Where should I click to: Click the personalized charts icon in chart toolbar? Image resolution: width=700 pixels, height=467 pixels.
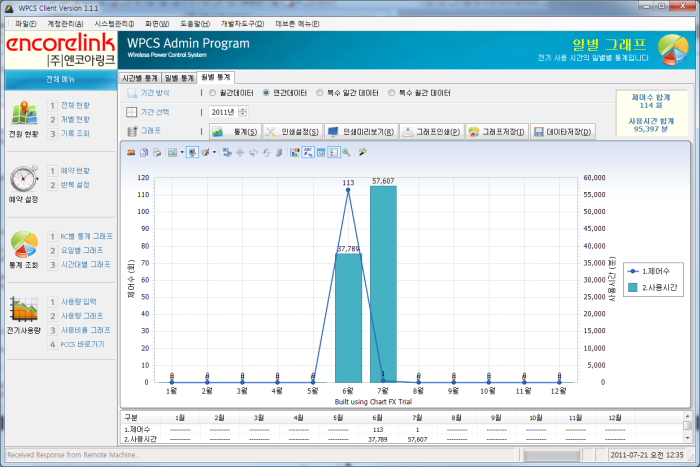131,153
